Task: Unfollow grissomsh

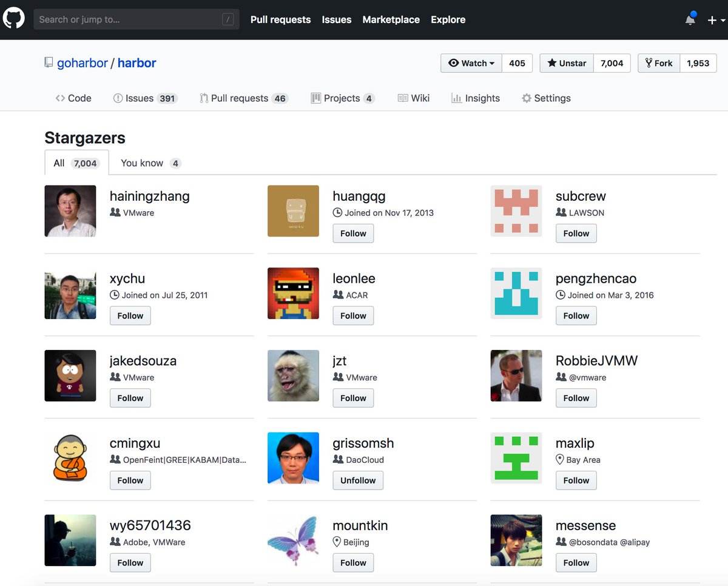Action: [357, 480]
